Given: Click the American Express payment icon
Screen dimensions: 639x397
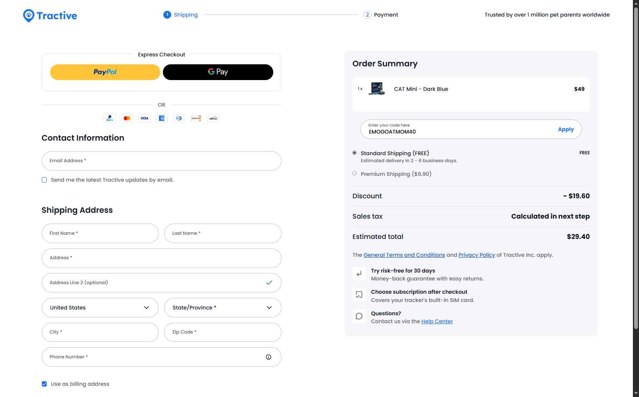Looking at the screenshot, I should [161, 118].
